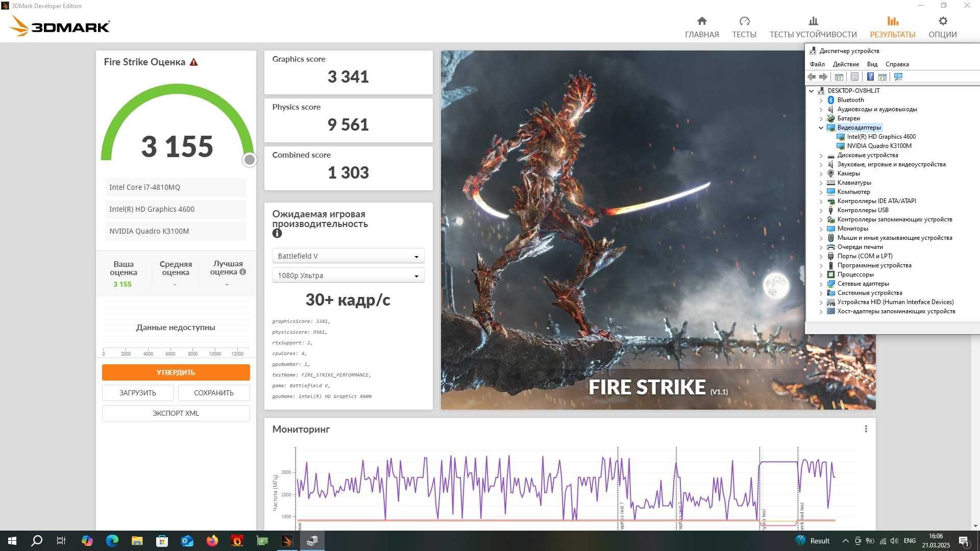Screen dimensions: 980x551
Task: Open Вид menu in Device Manager
Action: click(872, 64)
